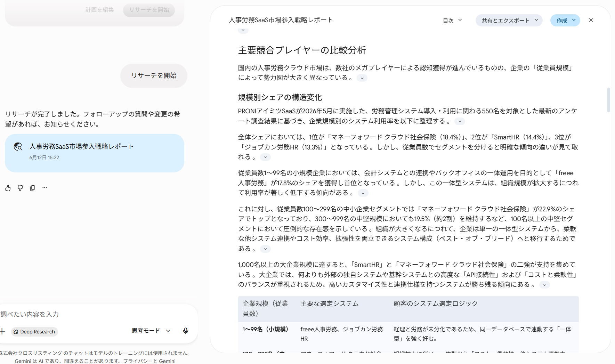Image resolution: width=615 pixels, height=364 pixels.
Task: Expand the source chevron after 移行するためである
Action: (x=265, y=249)
